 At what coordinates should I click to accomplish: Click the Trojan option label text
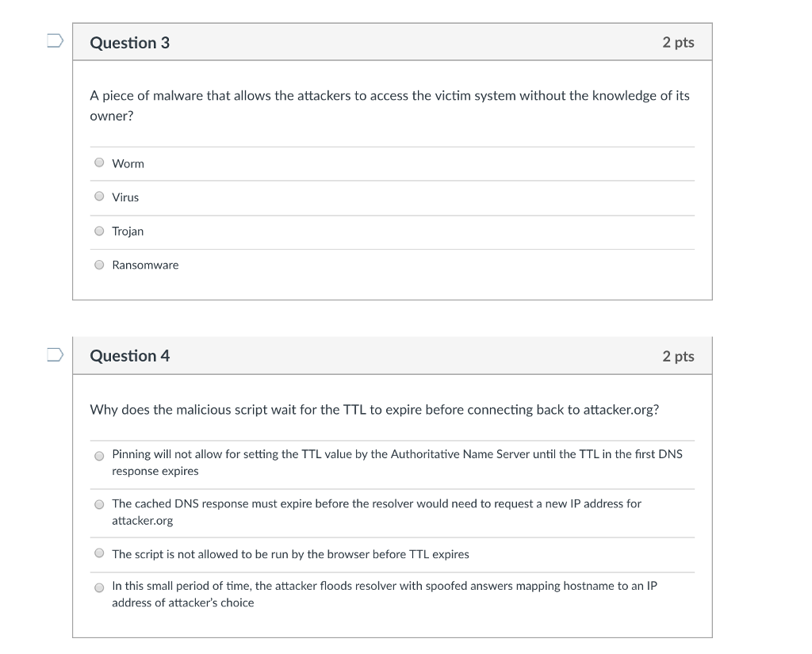click(128, 231)
